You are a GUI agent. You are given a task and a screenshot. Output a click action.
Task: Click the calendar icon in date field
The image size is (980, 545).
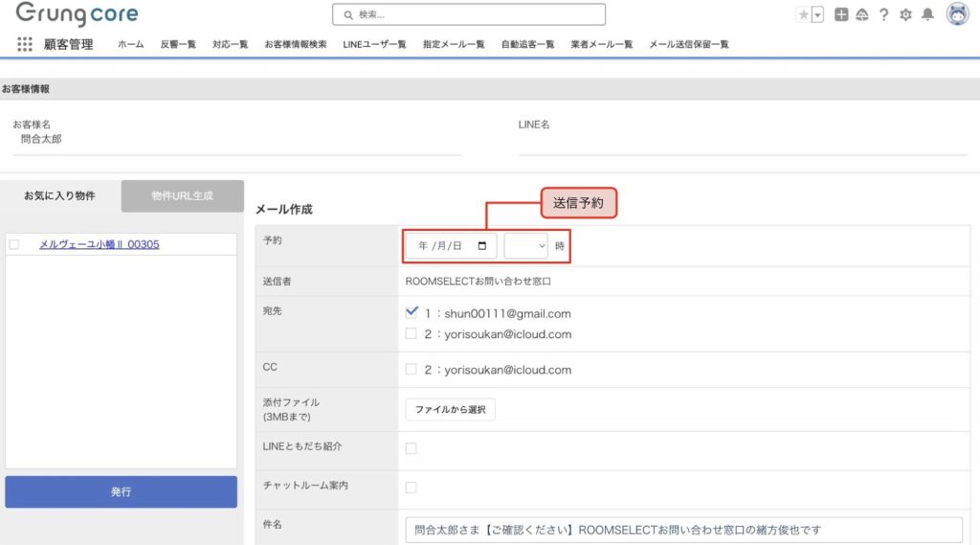(x=482, y=246)
